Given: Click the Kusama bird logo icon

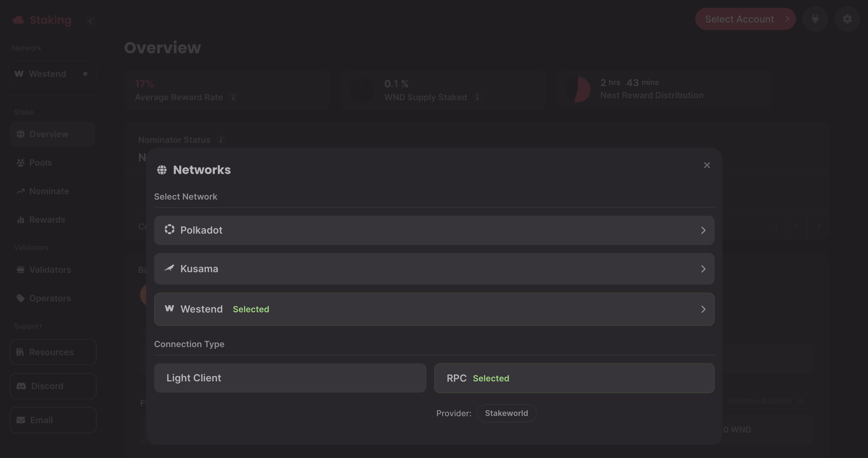Looking at the screenshot, I should pyautogui.click(x=169, y=268).
